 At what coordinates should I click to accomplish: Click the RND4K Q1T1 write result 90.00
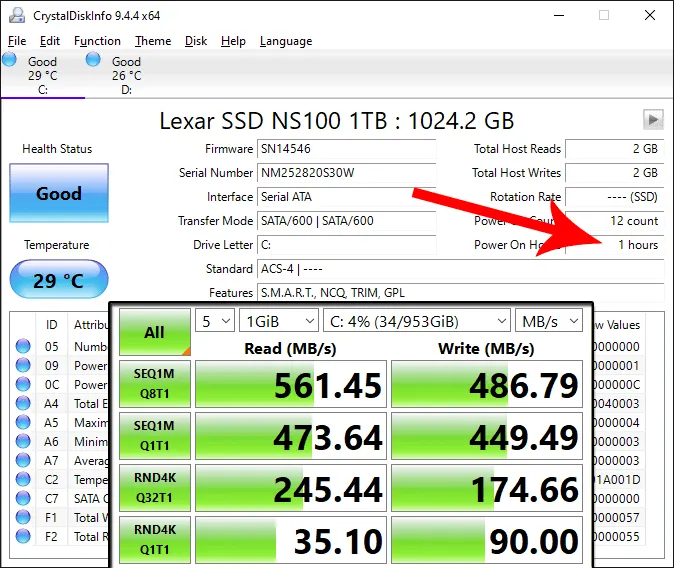[x=487, y=540]
